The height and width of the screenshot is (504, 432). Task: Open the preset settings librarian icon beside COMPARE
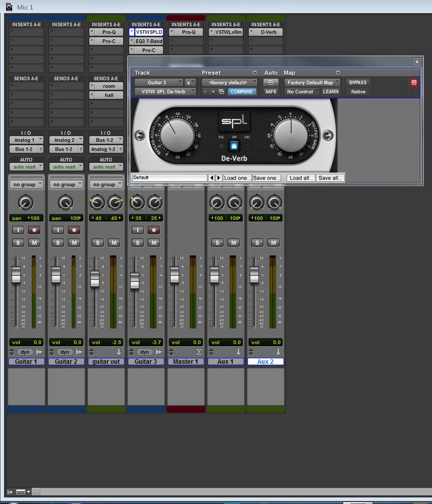point(222,92)
